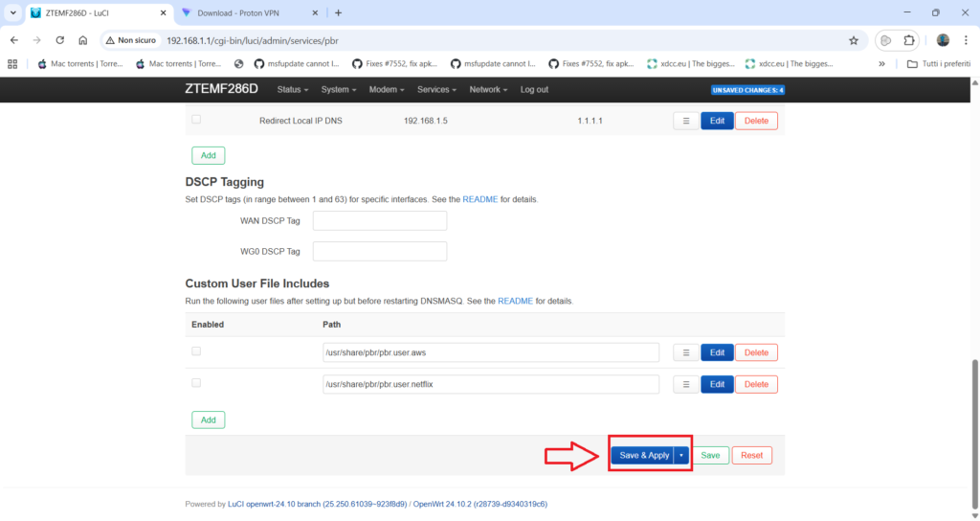The height and width of the screenshot is (521, 980).
Task: Click drag handle for pbr.user.aws row
Action: 685,352
